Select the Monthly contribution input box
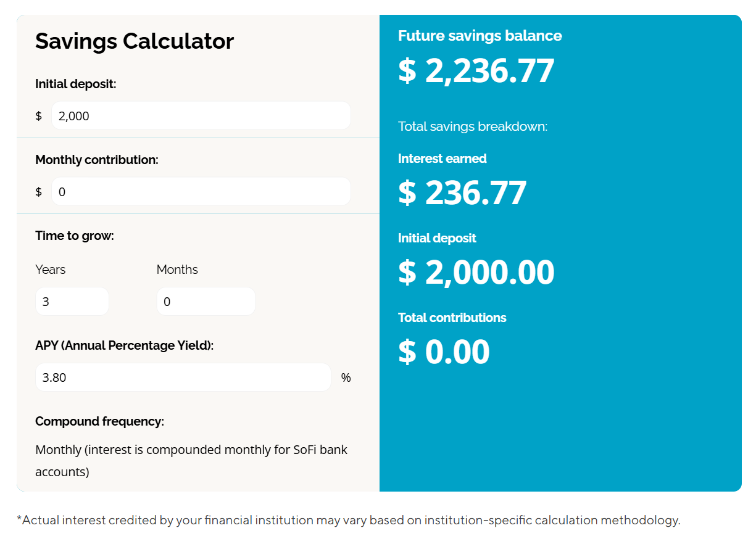Viewport: 756px width, 536px height. 201,191
